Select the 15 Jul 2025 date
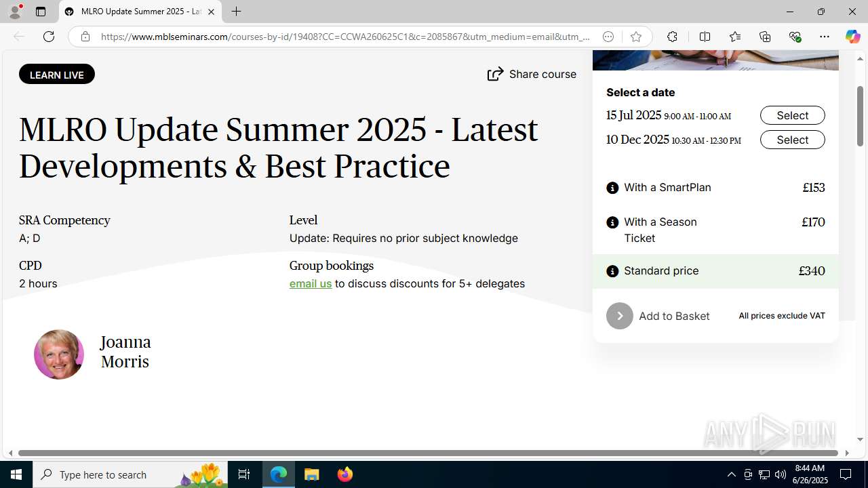 click(x=792, y=115)
